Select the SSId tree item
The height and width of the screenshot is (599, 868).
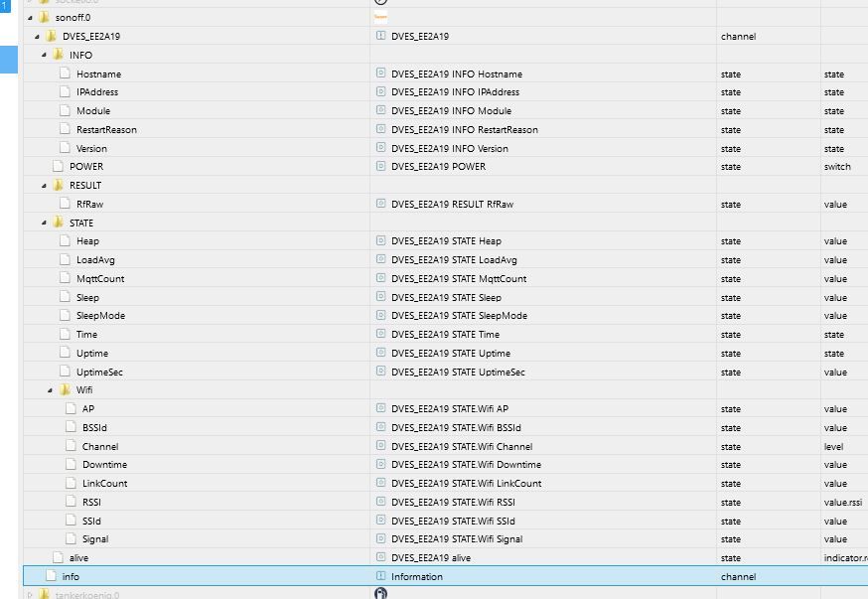point(92,521)
